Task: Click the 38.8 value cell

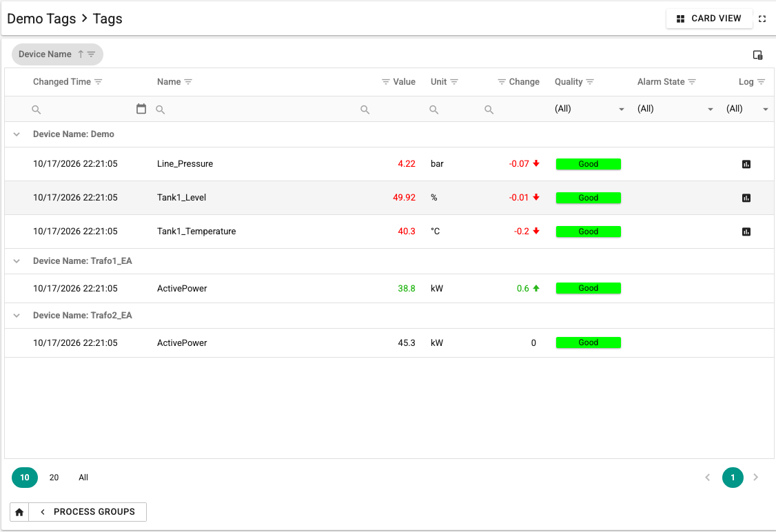Action: click(407, 289)
